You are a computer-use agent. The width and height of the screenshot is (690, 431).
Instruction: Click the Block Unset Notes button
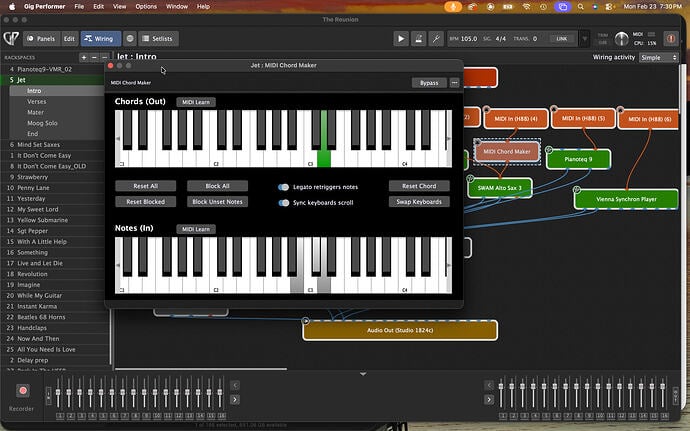coord(217,201)
